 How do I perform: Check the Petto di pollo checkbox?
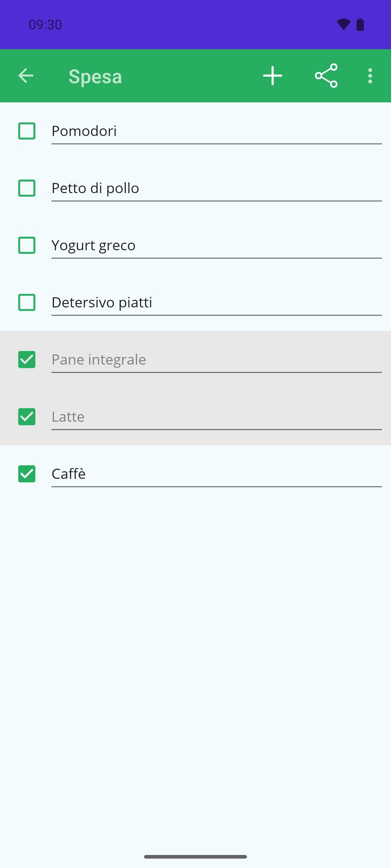[x=27, y=188]
